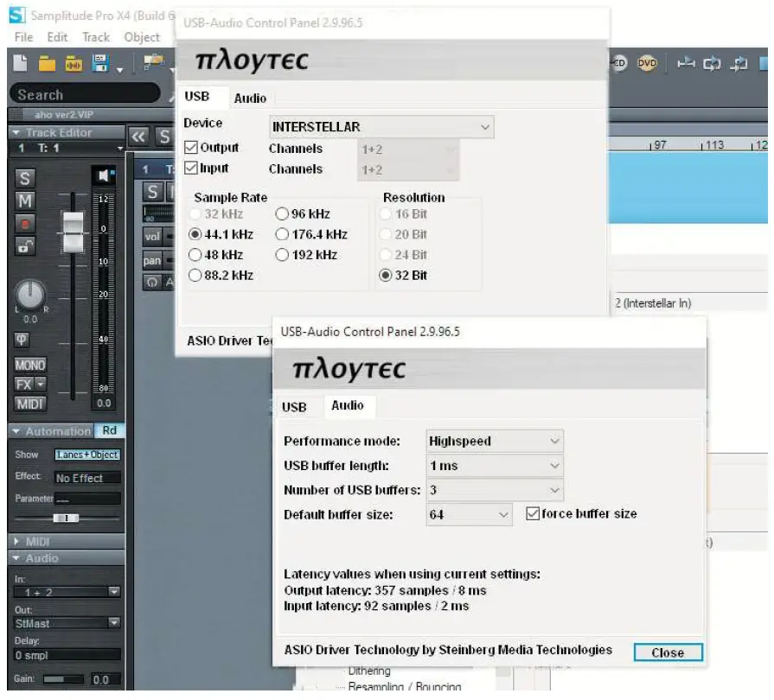Screen dimensions: 774x700
Task: Open the Performance mode dropdown
Action: pos(495,441)
